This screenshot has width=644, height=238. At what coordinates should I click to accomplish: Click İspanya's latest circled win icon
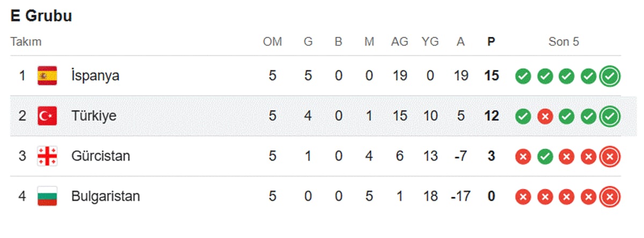pyautogui.click(x=610, y=76)
